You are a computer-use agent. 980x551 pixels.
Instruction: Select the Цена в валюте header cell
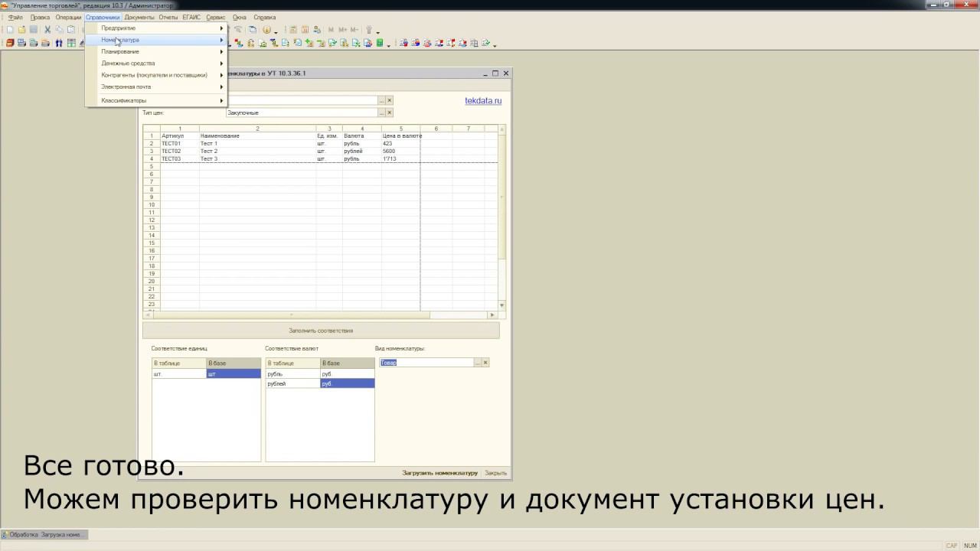click(400, 135)
